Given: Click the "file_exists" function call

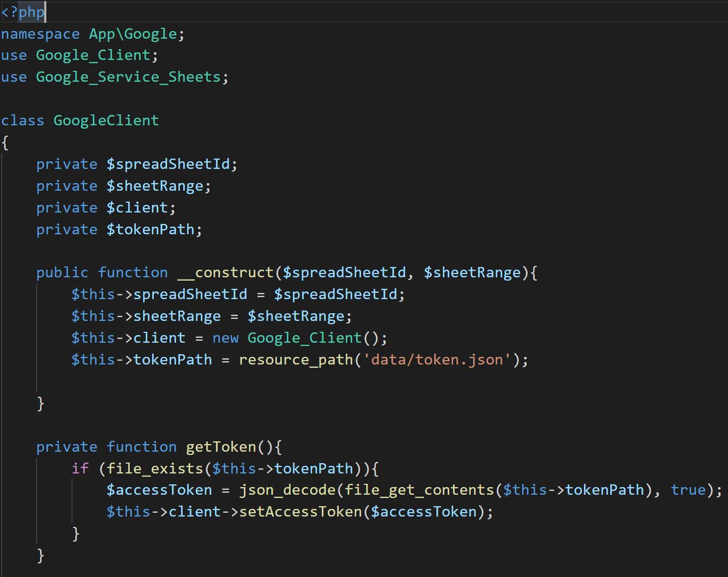Looking at the screenshot, I should [155, 469].
